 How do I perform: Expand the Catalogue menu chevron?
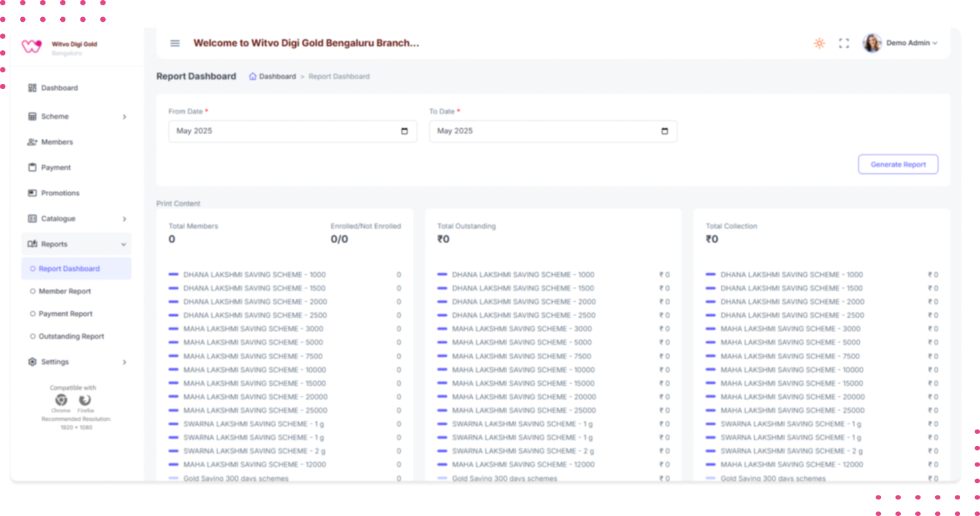(x=124, y=219)
